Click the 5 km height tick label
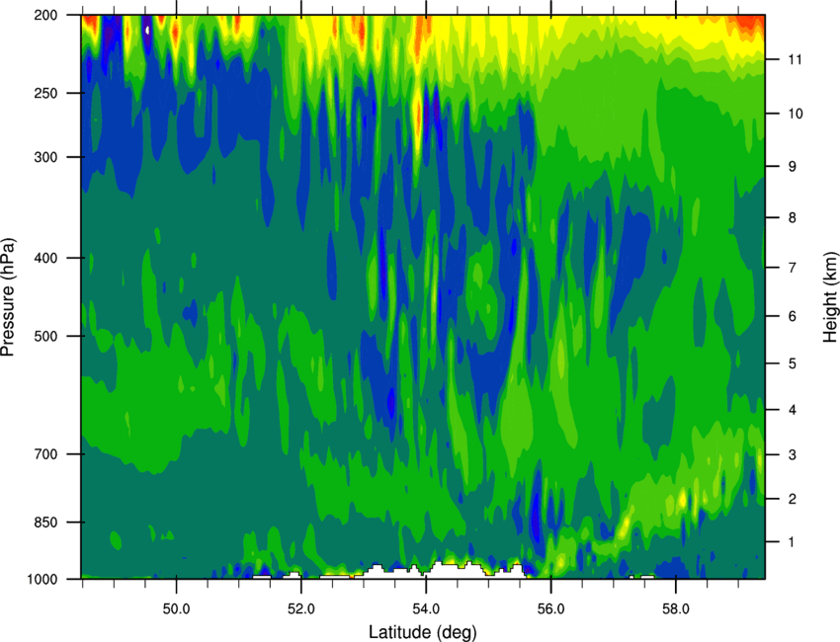Viewport: 840px width, 642px height. [x=793, y=363]
